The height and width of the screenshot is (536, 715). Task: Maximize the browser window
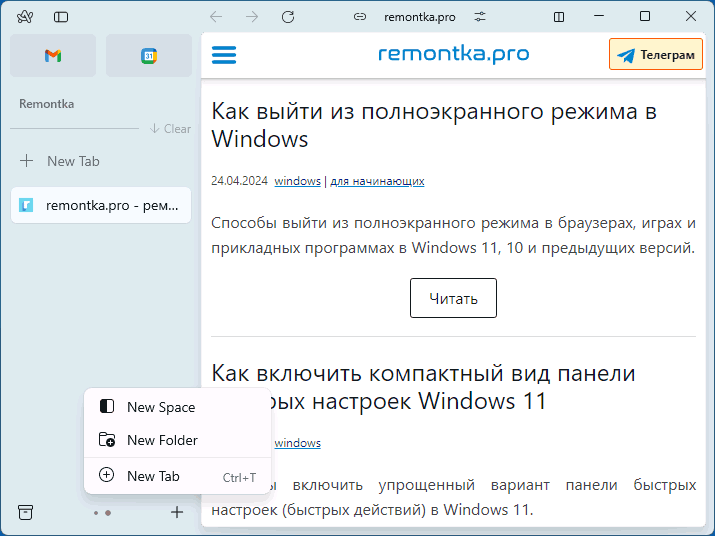pos(645,16)
